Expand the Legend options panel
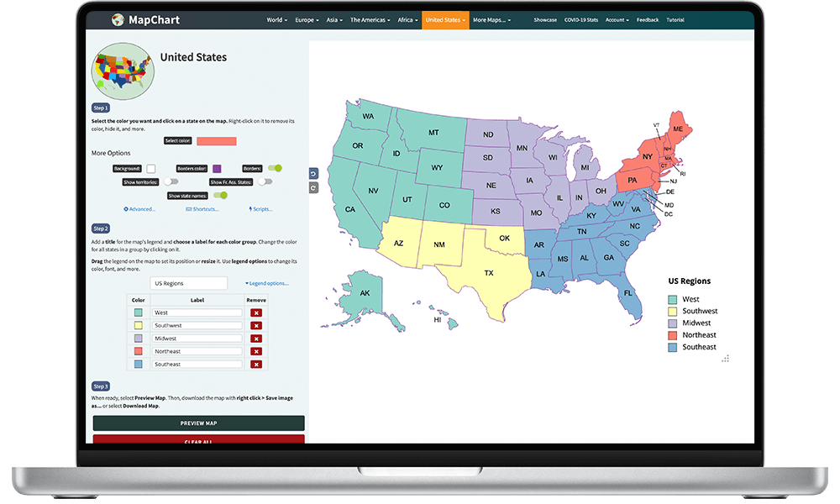This screenshot has width=840, height=504. pos(267,283)
